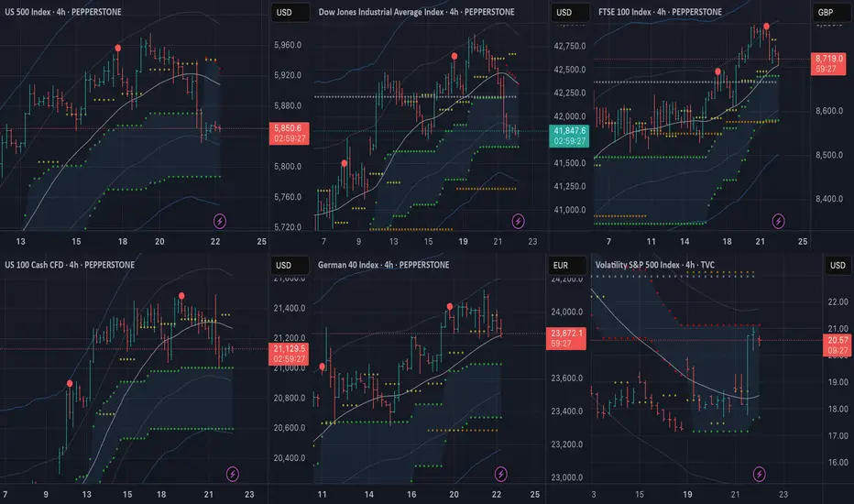Click the lightning icon on US 500 chart
The height and width of the screenshot is (504, 854).
pos(220,221)
